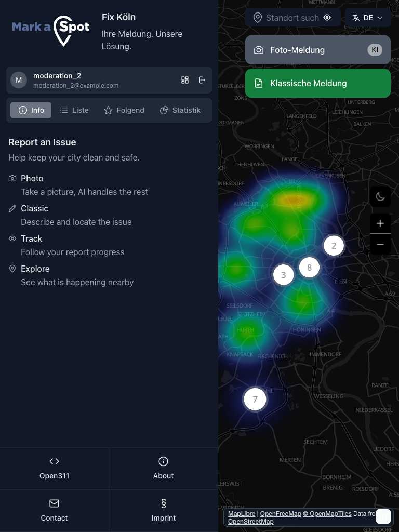Toggle dark mode with moon icon
This screenshot has height=532, width=399.
[380, 196]
